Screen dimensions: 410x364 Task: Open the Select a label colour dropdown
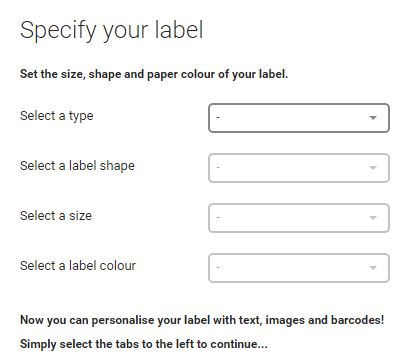pyautogui.click(x=299, y=268)
